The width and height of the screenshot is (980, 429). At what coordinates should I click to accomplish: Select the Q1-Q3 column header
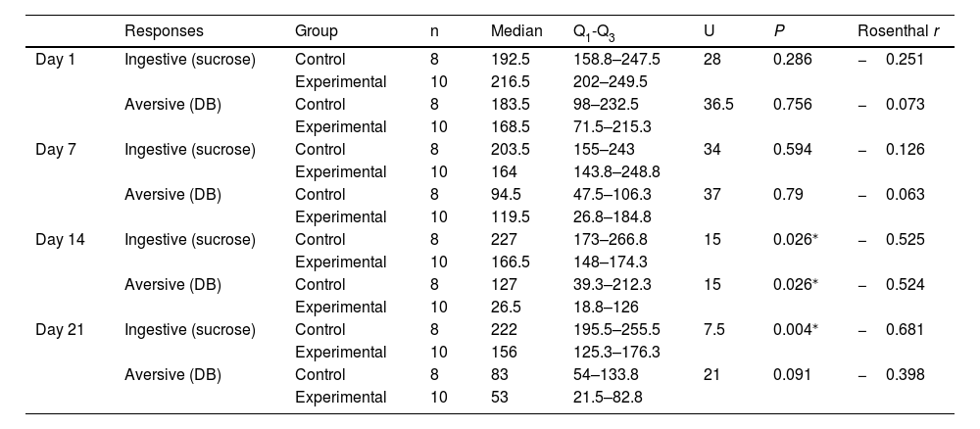click(600, 30)
